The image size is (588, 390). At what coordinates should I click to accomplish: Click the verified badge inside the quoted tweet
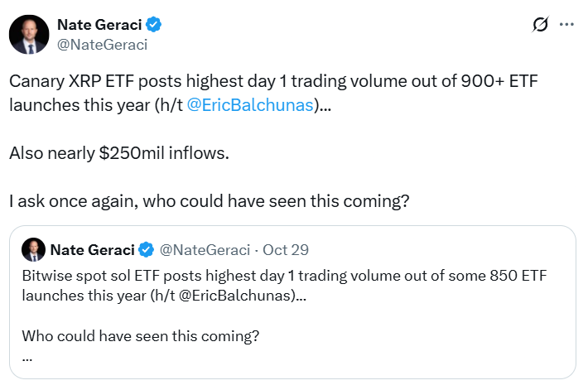[147, 249]
